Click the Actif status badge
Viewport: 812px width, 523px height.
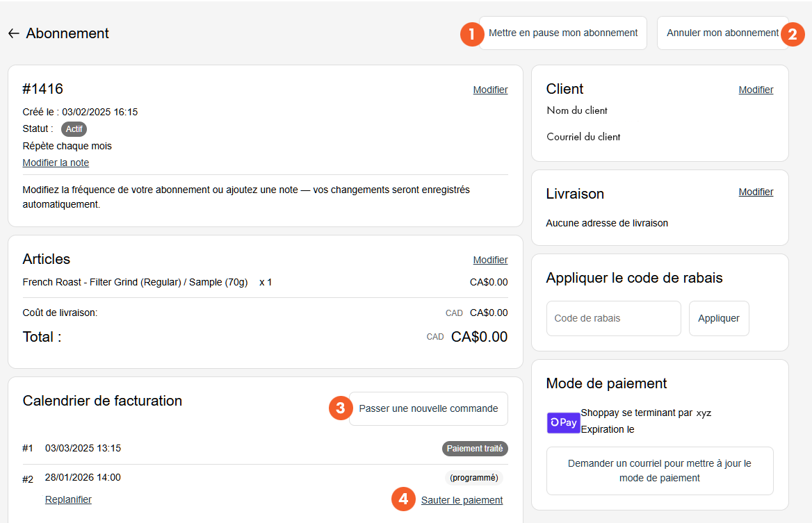pos(74,129)
